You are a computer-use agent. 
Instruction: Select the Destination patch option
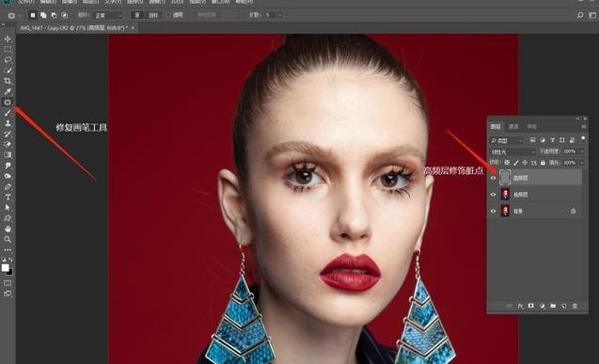tap(152, 15)
